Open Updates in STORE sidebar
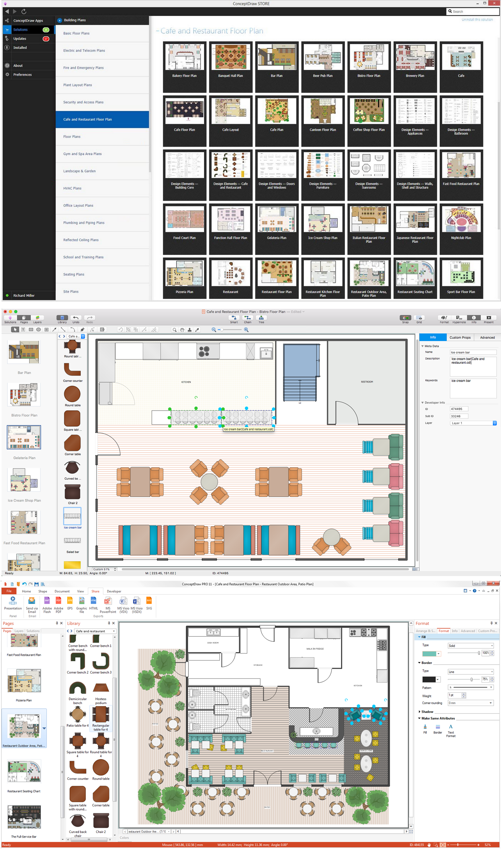Viewport: 501px width, 868px height. [x=28, y=39]
